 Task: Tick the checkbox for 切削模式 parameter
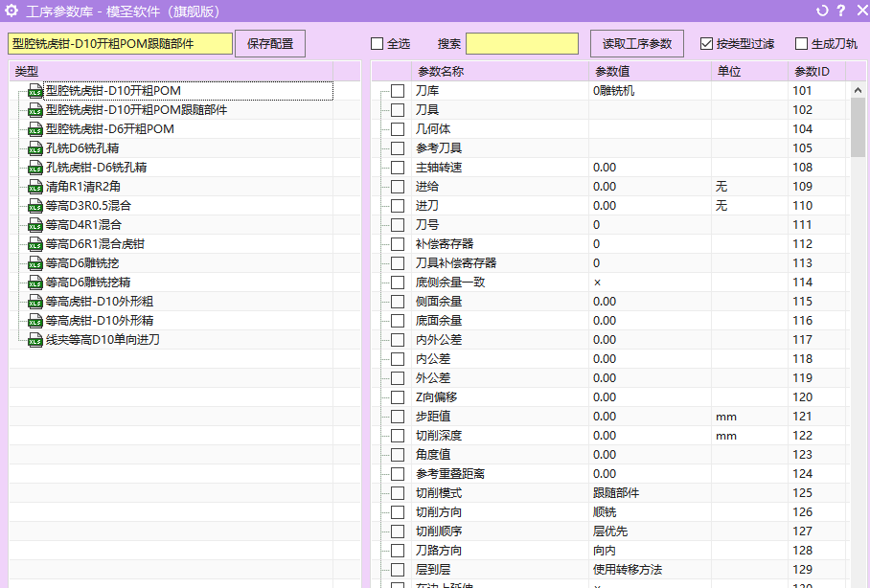(x=398, y=492)
